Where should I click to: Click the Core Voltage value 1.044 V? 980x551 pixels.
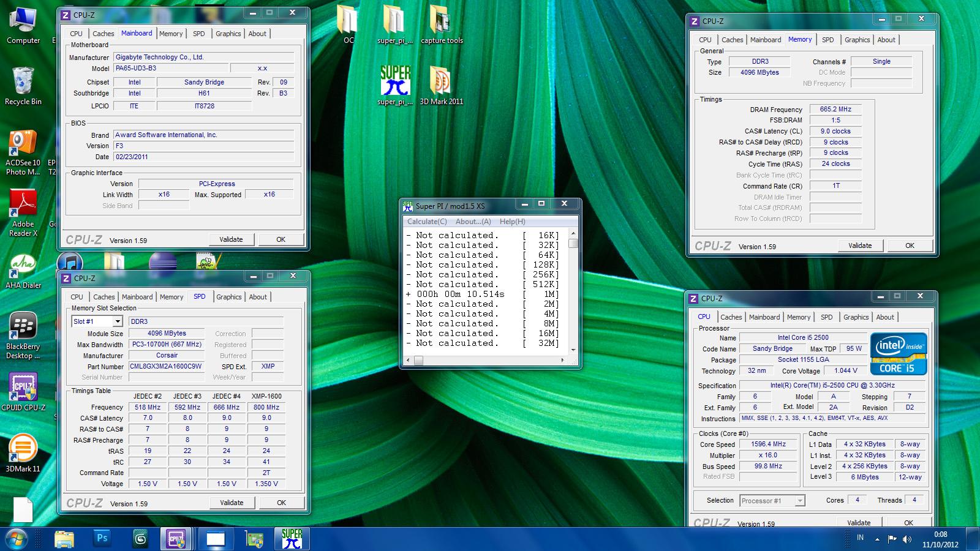tap(846, 370)
